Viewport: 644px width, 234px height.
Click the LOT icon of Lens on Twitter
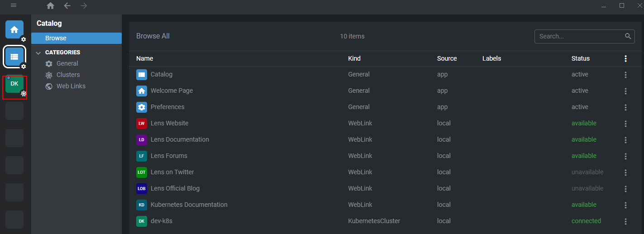(x=142, y=172)
